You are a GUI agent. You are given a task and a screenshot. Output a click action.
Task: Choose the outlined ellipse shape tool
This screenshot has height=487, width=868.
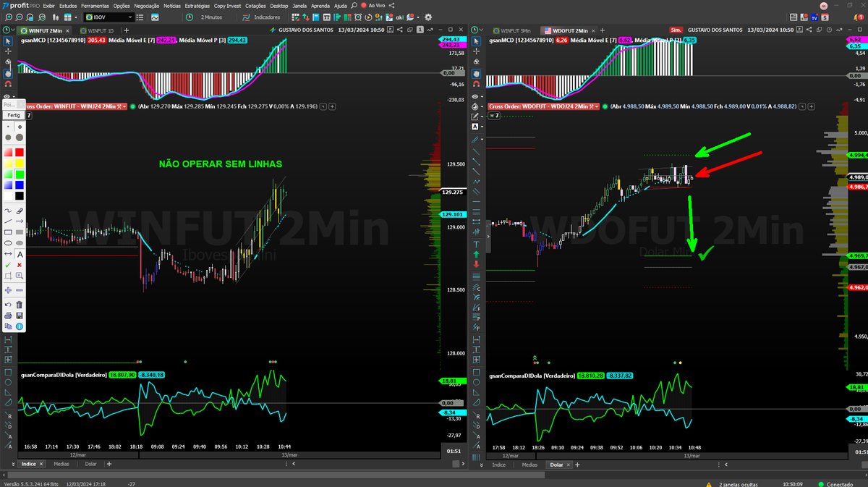click(8, 242)
